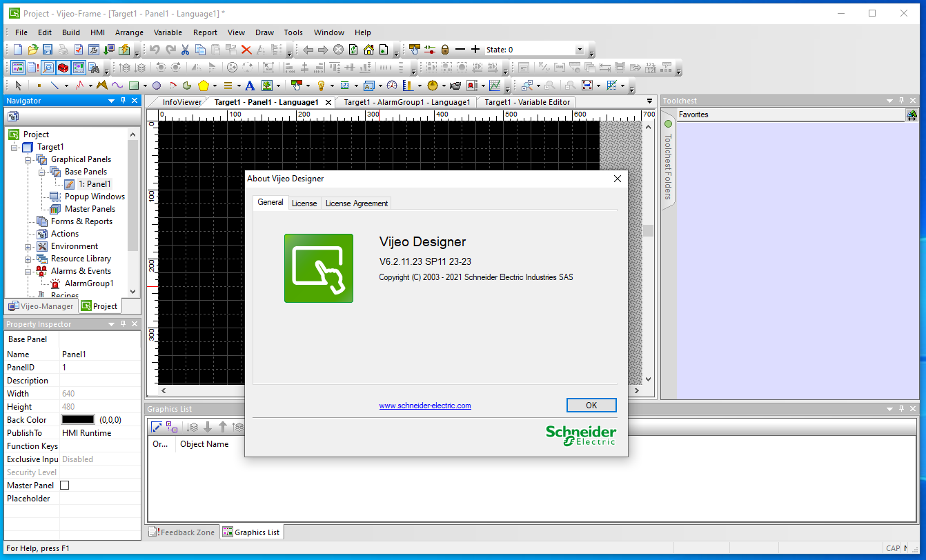
Task: Open the State: 0 dropdown
Action: (x=580, y=50)
